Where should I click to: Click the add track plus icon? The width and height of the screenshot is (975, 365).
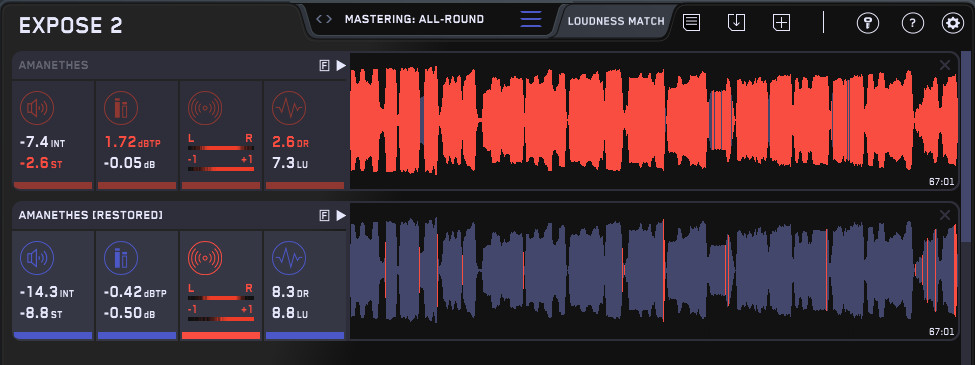[x=781, y=22]
